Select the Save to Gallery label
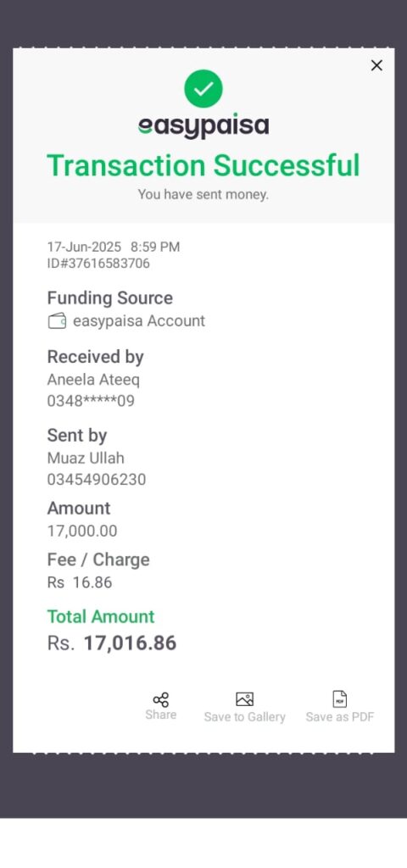 point(245,717)
